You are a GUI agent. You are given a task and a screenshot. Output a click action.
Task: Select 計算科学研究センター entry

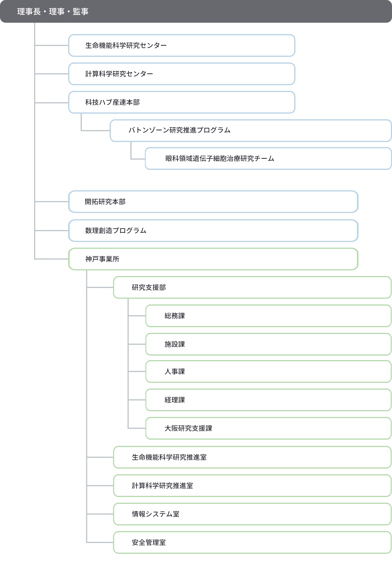click(182, 74)
